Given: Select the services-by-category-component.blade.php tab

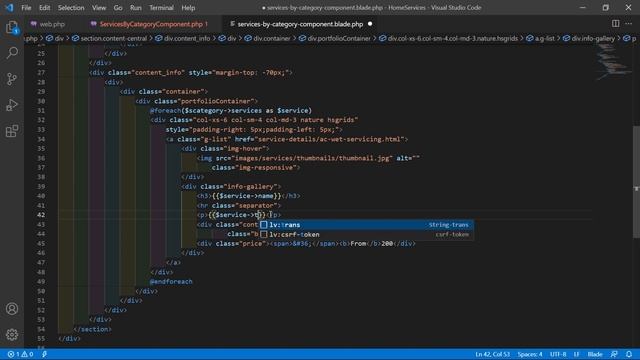Looking at the screenshot, I should tap(300, 24).
